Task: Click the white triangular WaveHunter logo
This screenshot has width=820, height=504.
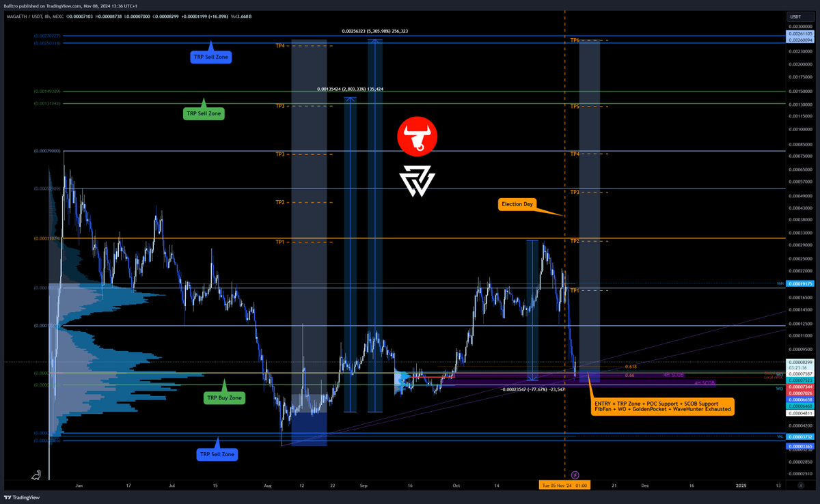Action: click(x=418, y=182)
